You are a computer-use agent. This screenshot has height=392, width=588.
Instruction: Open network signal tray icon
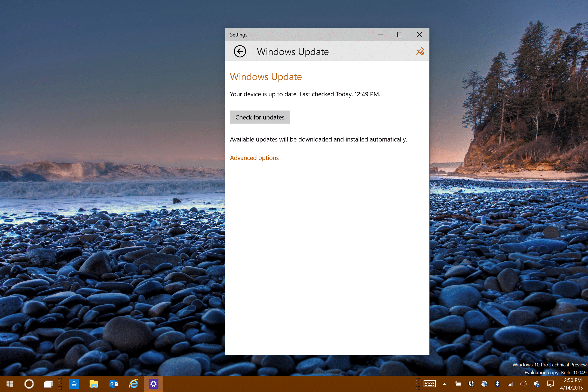coord(510,384)
